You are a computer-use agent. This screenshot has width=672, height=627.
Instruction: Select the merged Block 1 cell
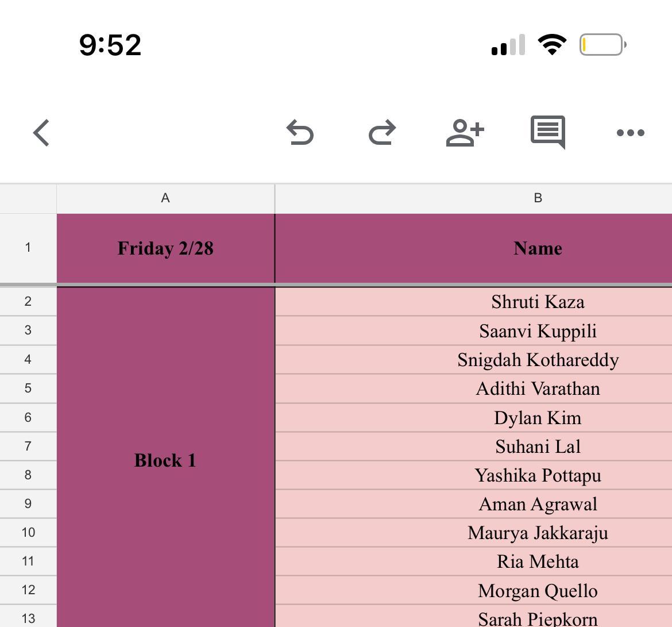click(x=165, y=460)
